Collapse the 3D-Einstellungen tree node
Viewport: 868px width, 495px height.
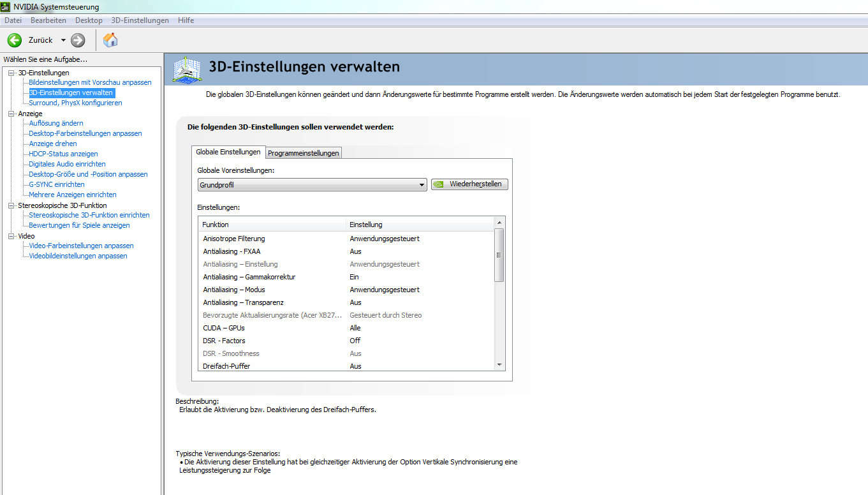point(11,73)
